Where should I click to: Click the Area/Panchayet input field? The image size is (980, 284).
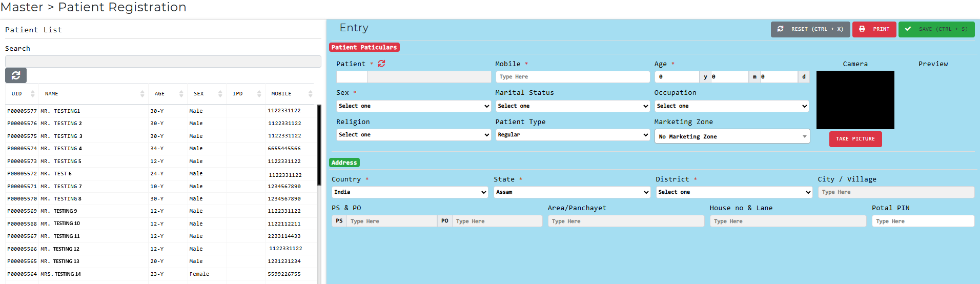tap(626, 221)
